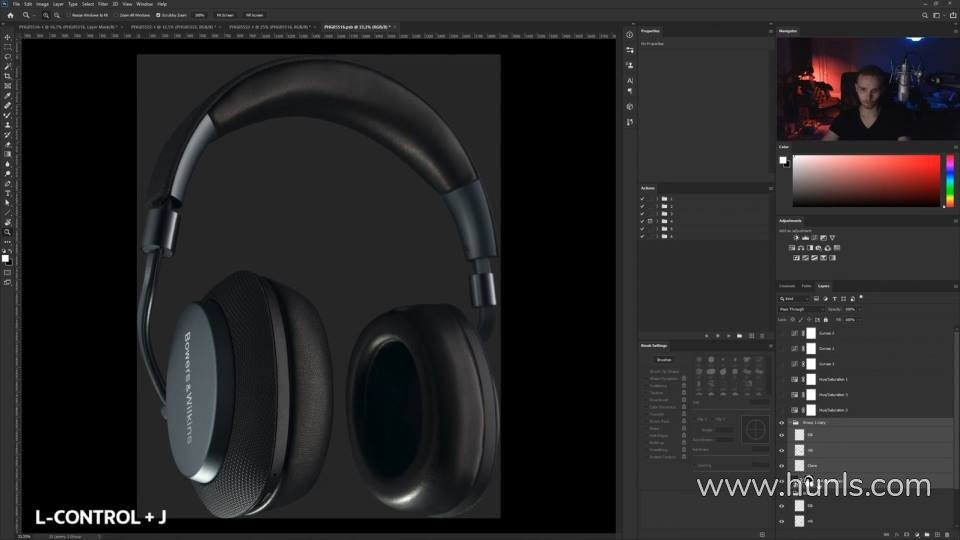Enable Zoom All Windows checkbox
The width and height of the screenshot is (960, 540).
116,15
